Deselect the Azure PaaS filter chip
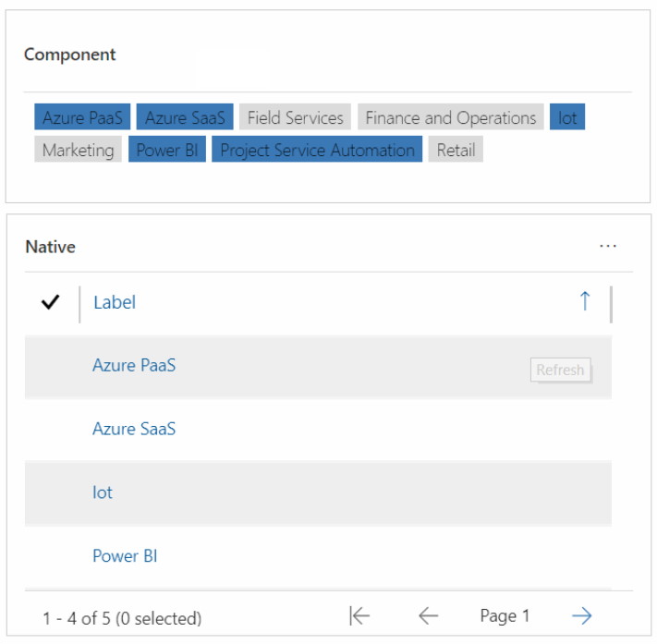Image resolution: width=657 pixels, height=644 pixels. 82,117
